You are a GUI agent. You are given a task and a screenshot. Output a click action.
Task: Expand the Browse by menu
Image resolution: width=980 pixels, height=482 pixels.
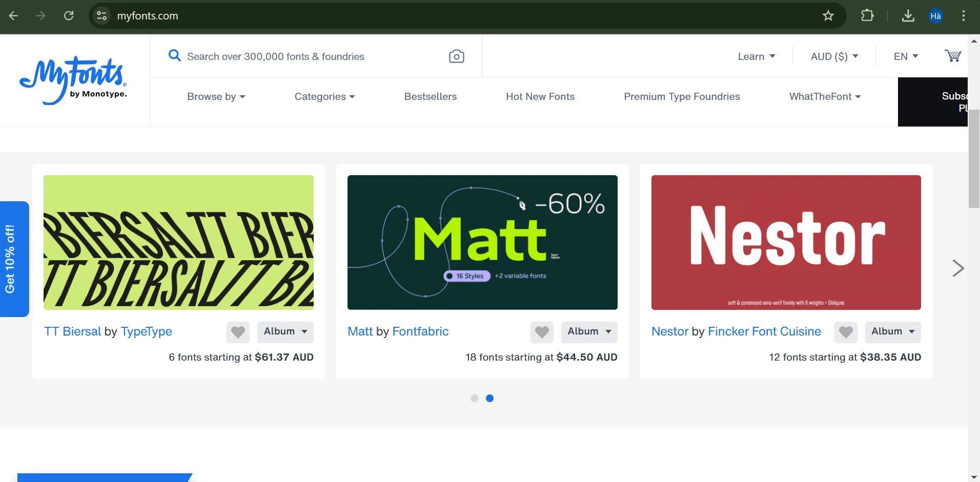(216, 96)
